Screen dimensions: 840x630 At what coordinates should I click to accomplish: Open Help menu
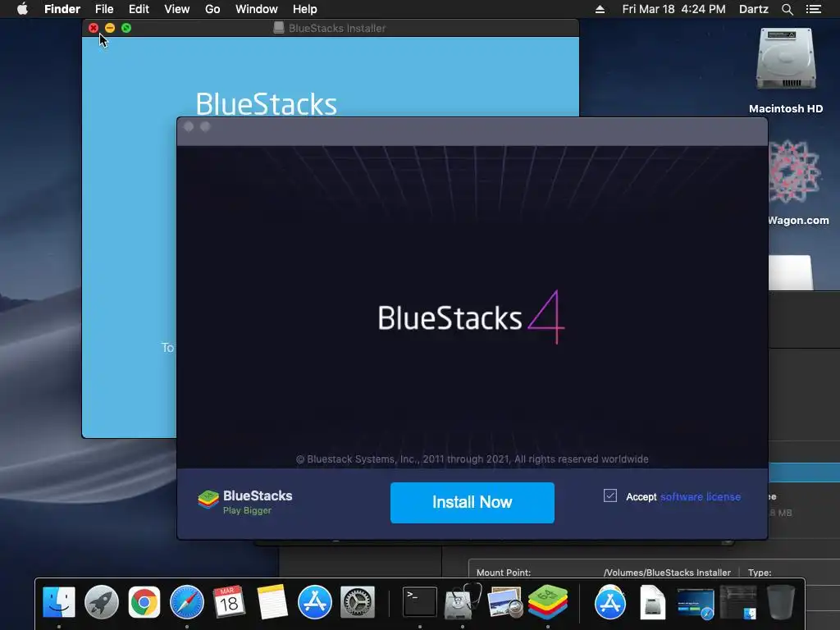click(x=305, y=9)
